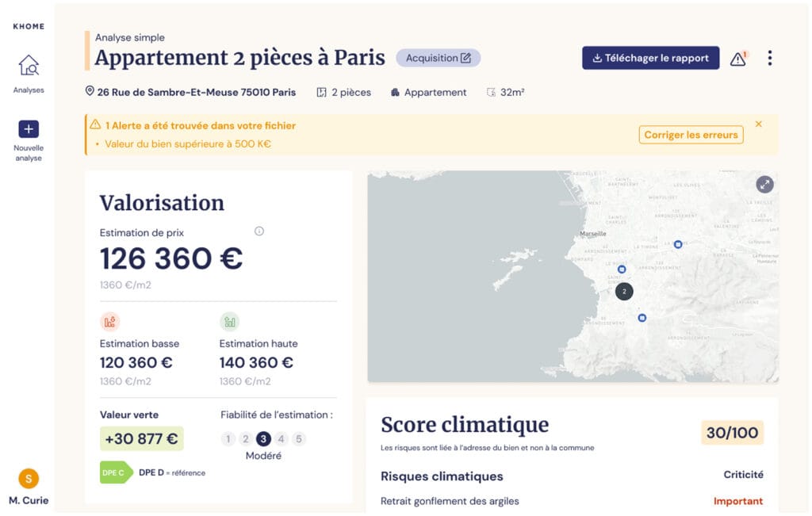Select reliability level 5

pyautogui.click(x=298, y=439)
